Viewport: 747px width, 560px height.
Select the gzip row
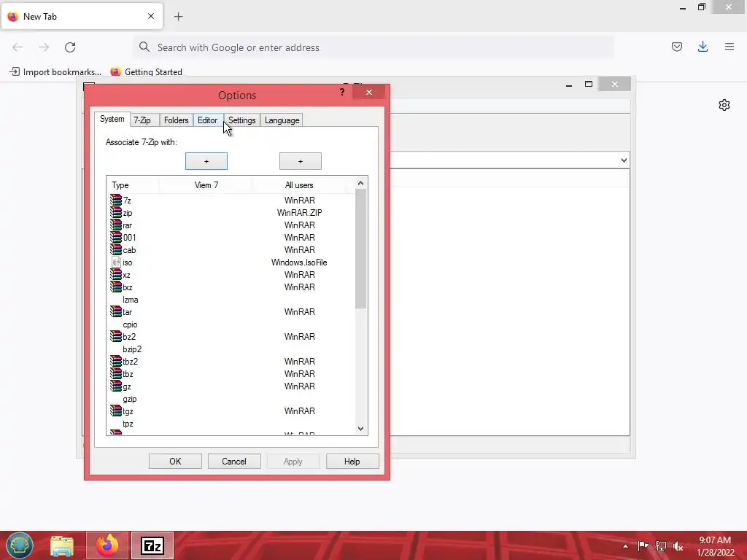[231, 399]
